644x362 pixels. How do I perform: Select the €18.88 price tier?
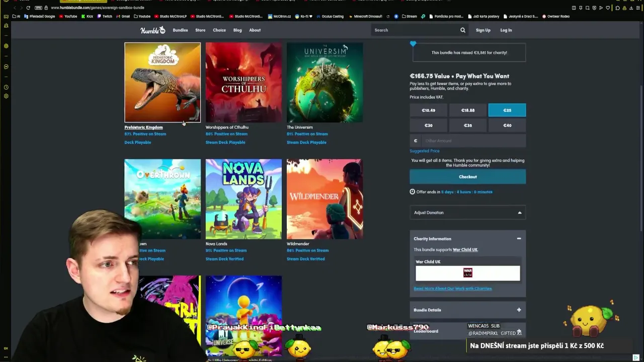[x=468, y=110]
